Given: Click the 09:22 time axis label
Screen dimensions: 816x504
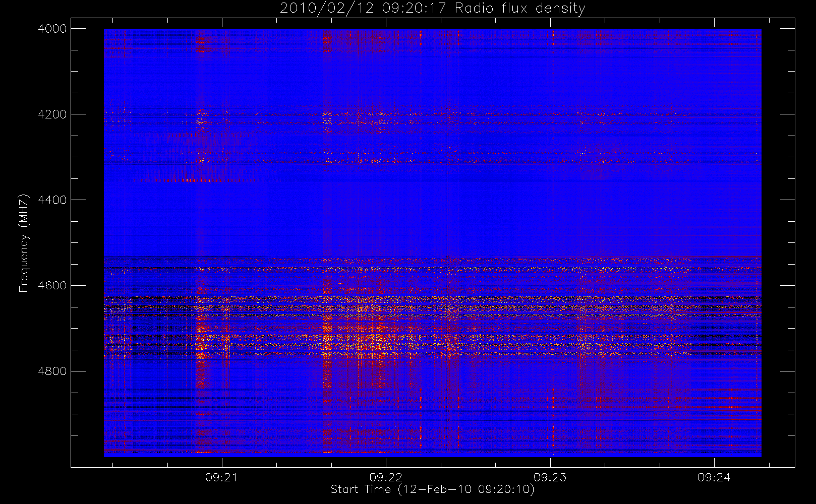Looking at the screenshot, I should coord(386,477).
